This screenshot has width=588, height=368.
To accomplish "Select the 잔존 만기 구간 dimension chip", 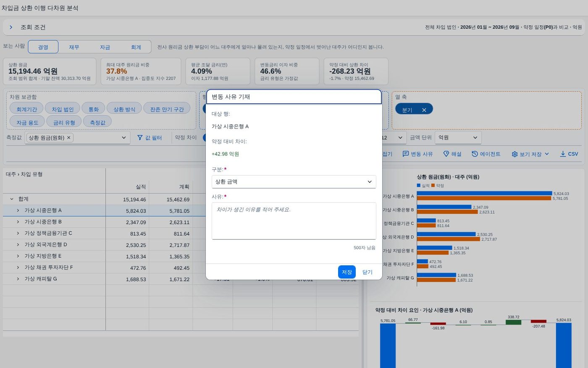I will 167,109.
